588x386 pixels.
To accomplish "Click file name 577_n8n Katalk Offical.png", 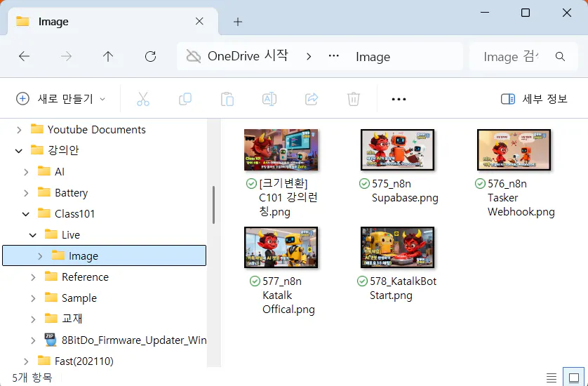I will coord(288,295).
